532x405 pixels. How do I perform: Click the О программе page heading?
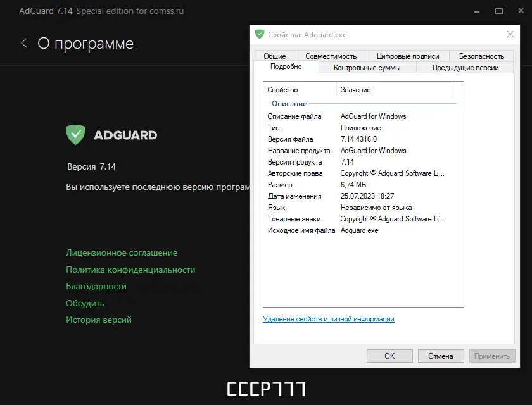click(x=85, y=44)
